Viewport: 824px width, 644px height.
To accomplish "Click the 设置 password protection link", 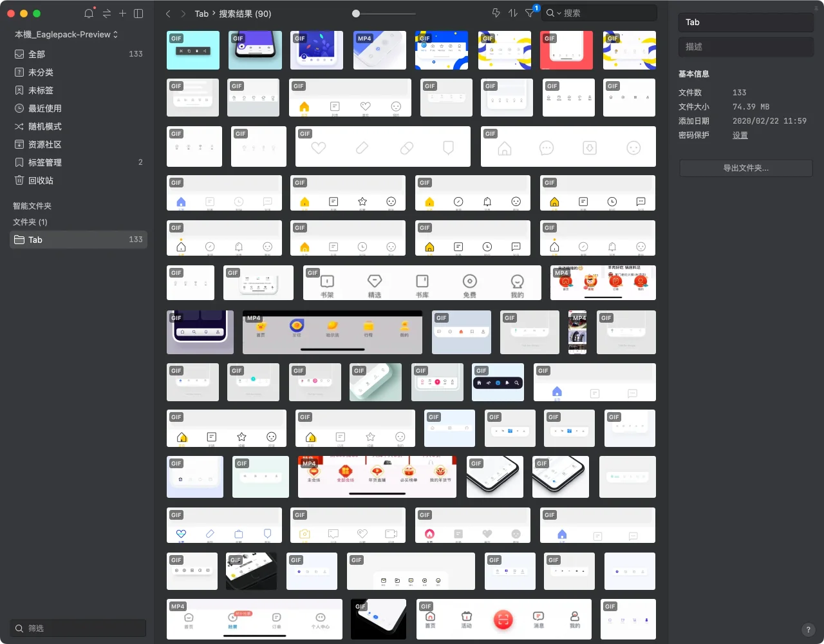I will click(740, 135).
